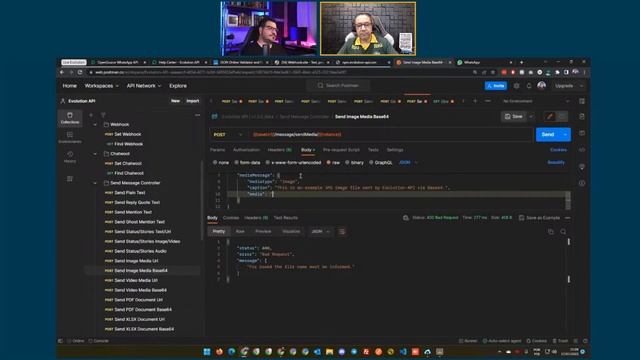Viewport: 640px width, 360px height.
Task: Click the request URL input field
Action: tap(390, 134)
